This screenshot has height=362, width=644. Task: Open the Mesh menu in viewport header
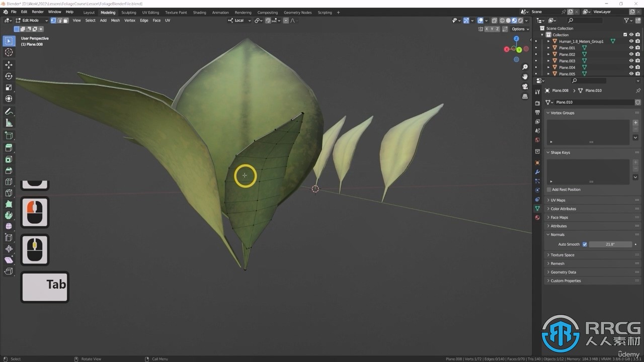point(115,21)
